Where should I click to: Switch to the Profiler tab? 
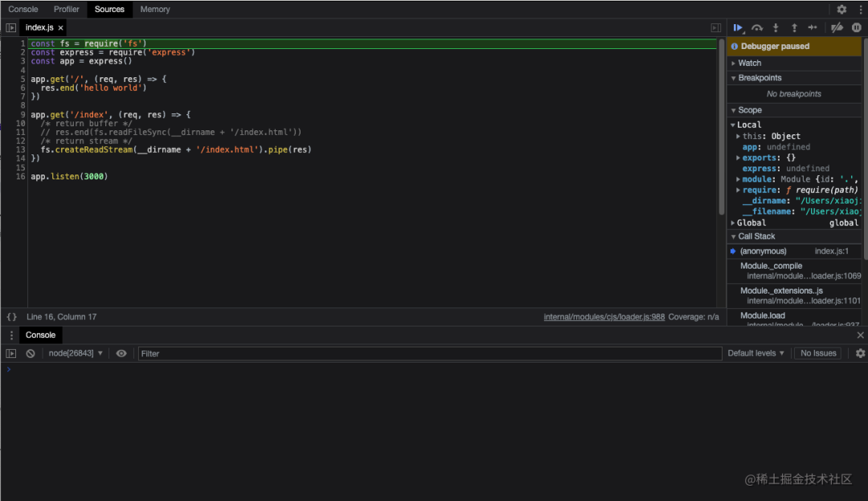point(67,10)
